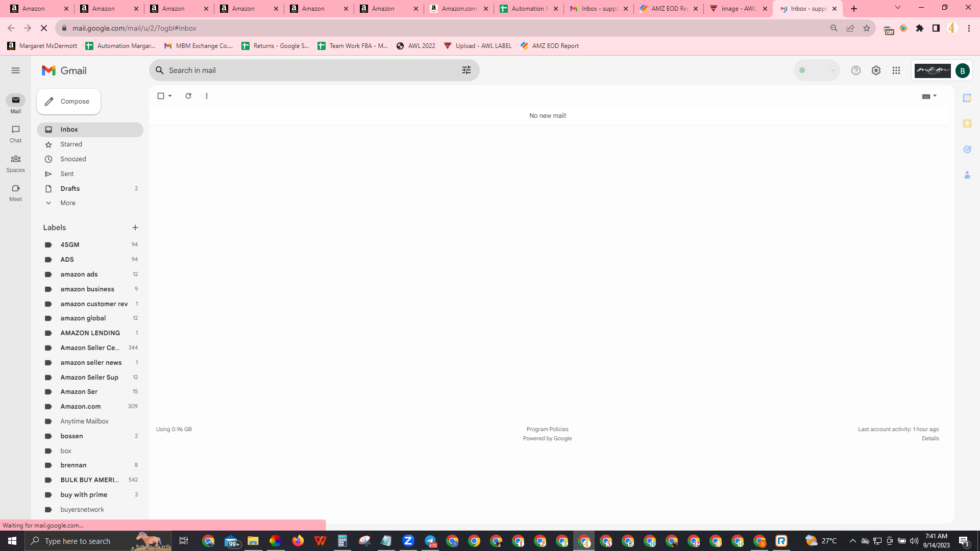Open Gmail main menu hamburger
This screenshot has width=980, height=551.
tap(15, 70)
